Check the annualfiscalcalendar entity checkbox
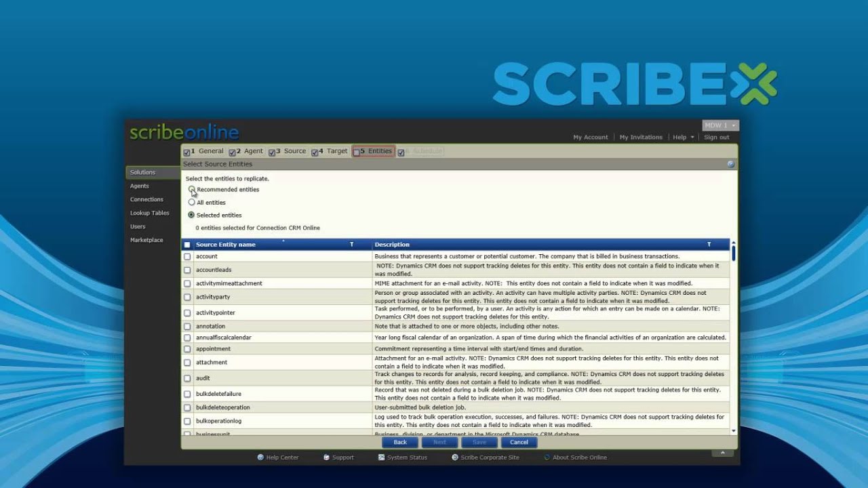The height and width of the screenshot is (488, 868). point(187,338)
